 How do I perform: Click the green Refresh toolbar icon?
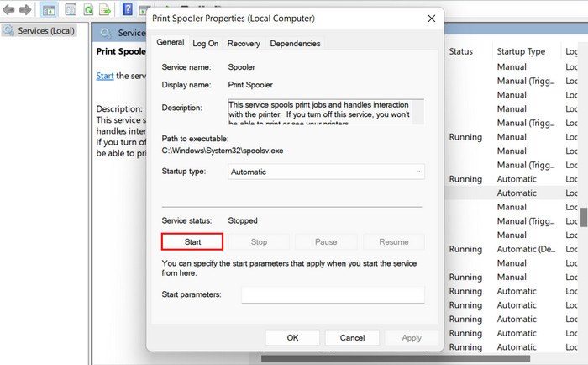(88, 10)
